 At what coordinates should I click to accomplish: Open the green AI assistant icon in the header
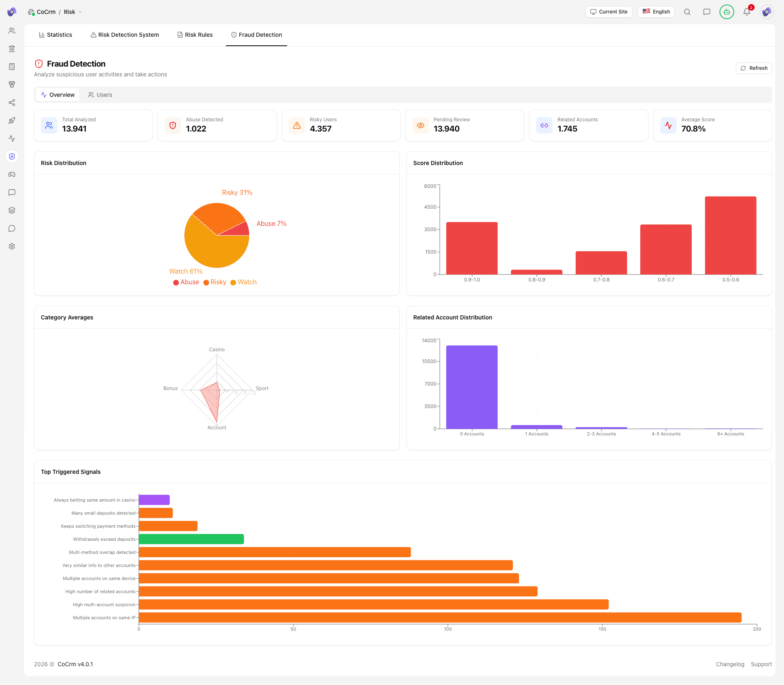[726, 12]
